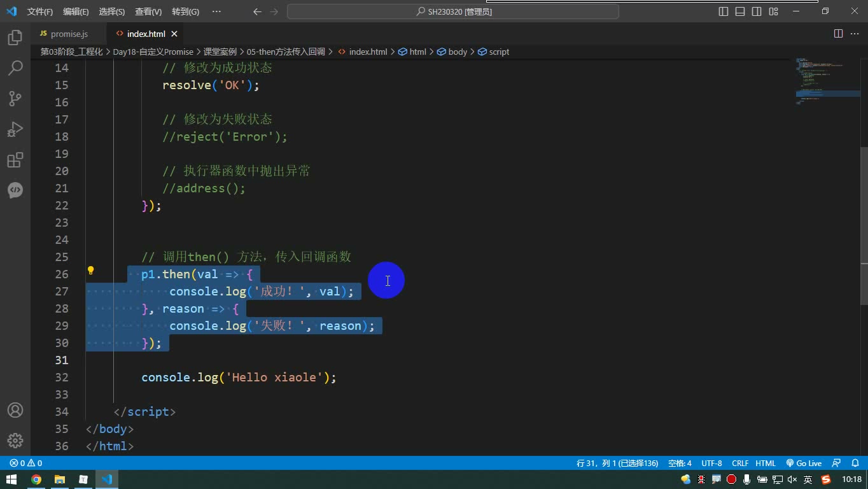
Task: Open the notifications bell in status bar
Action: (x=855, y=464)
